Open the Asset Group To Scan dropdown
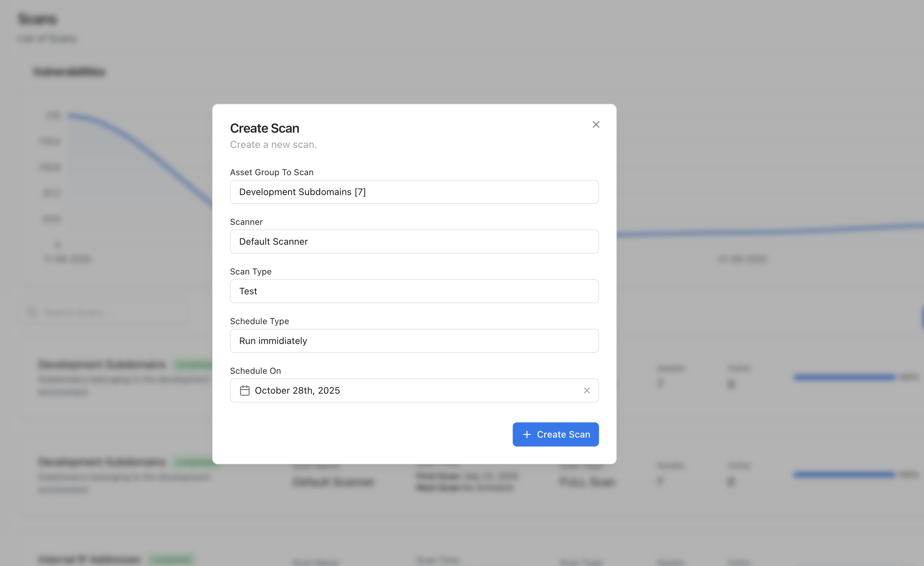 (x=414, y=192)
